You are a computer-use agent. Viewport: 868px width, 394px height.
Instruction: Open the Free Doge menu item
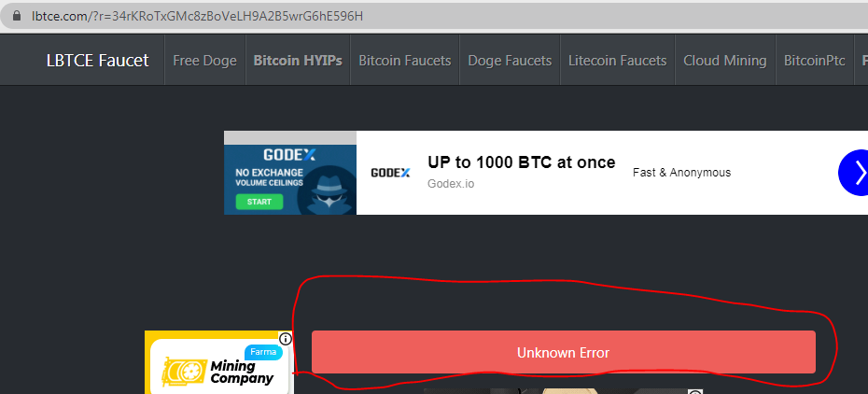(x=204, y=61)
